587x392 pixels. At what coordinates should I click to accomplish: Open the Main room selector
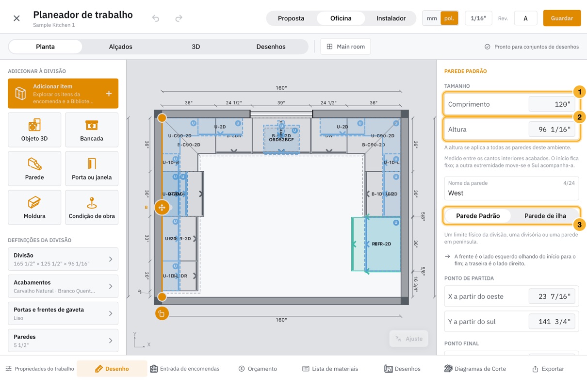coord(345,47)
